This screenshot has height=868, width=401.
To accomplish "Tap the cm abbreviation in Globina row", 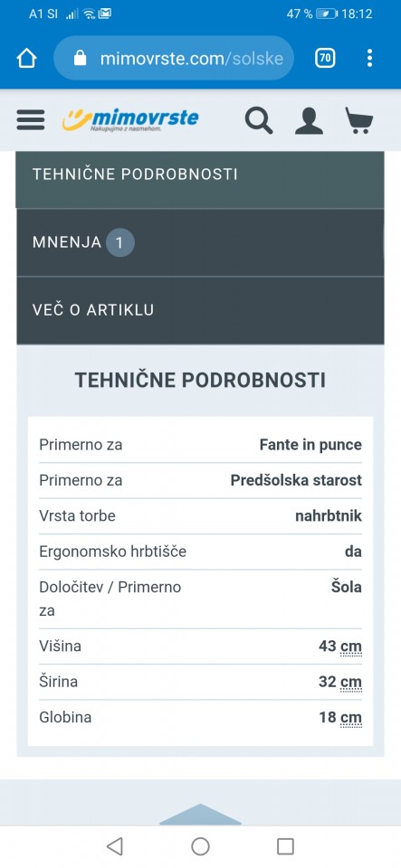I will (350, 718).
